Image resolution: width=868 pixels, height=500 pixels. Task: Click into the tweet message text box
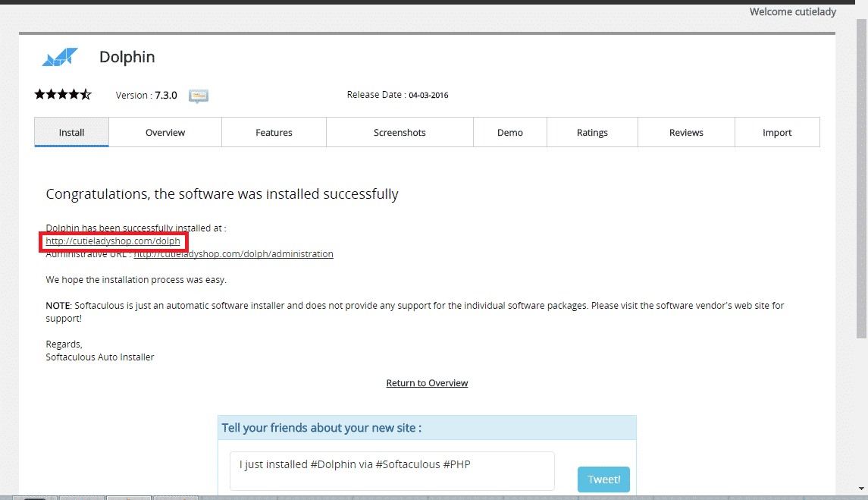click(x=392, y=471)
